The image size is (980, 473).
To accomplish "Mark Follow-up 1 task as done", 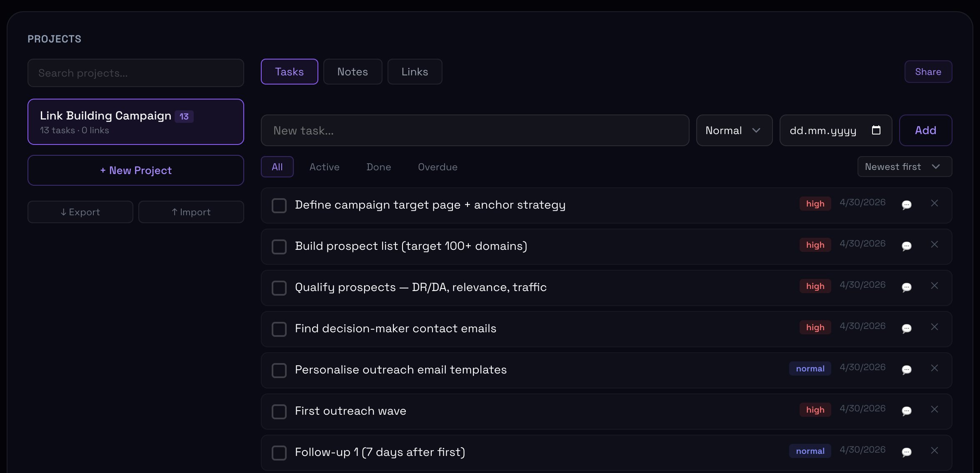I will click(279, 453).
